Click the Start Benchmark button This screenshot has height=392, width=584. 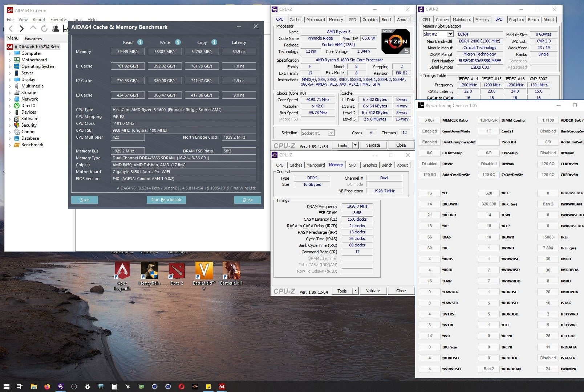[166, 200]
